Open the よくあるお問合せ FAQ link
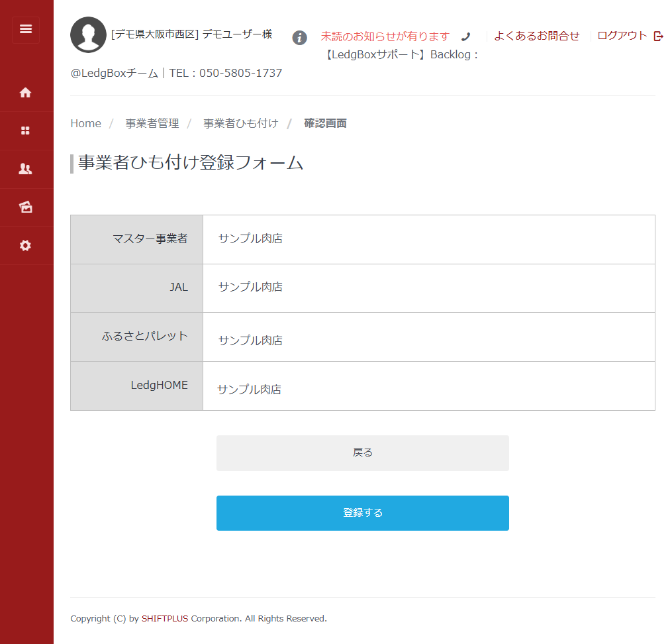 click(x=536, y=36)
